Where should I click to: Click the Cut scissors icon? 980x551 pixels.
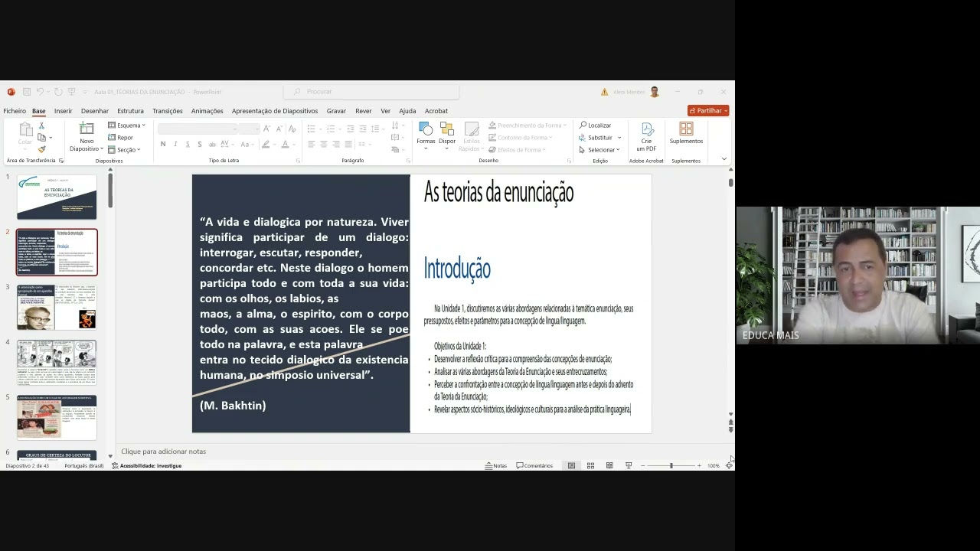click(41, 126)
